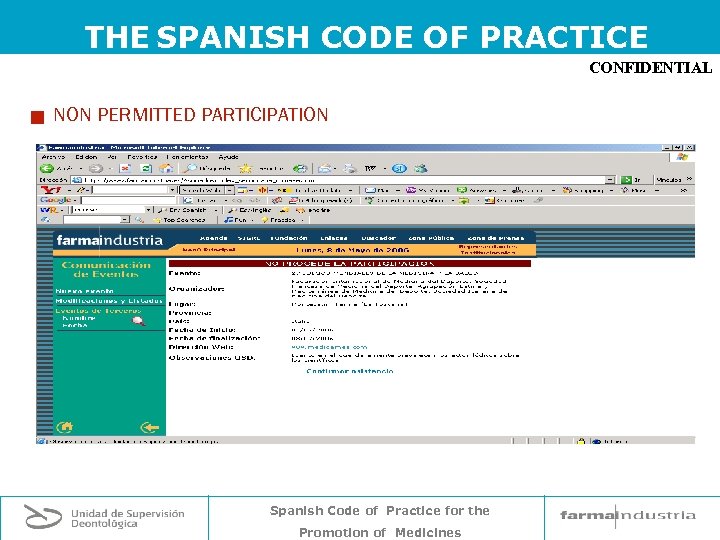Image resolution: width=720 pixels, height=540 pixels.
Task: Click the IE Forward arrow icon
Action: (96, 169)
